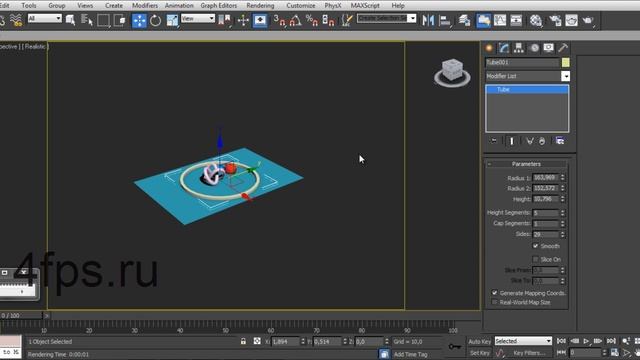
Task: Switch to the Motion panel tab
Action: [534, 48]
